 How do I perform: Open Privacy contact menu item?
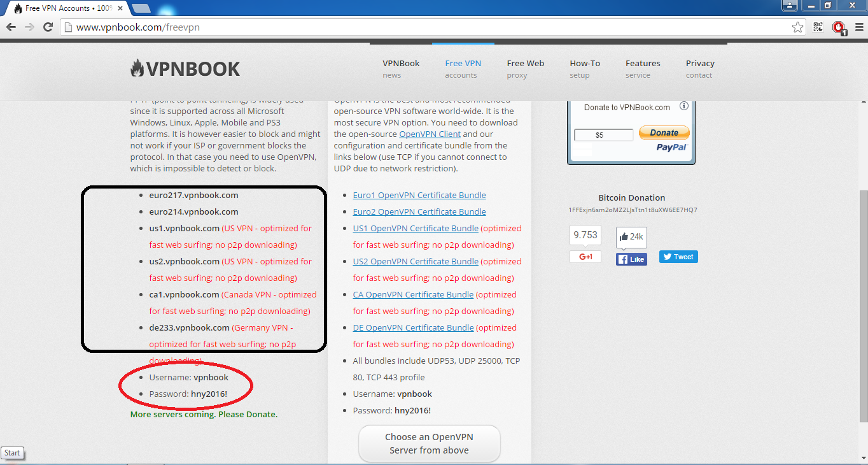tap(700, 69)
